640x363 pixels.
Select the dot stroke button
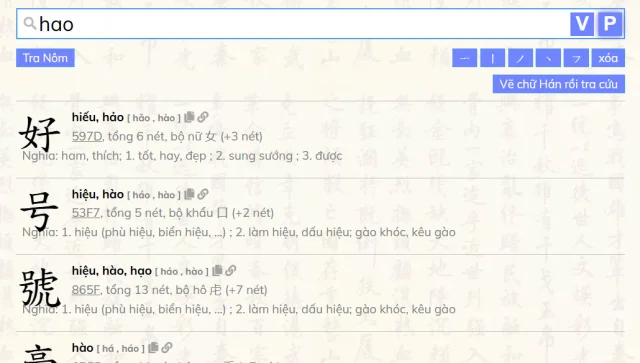coord(548,58)
